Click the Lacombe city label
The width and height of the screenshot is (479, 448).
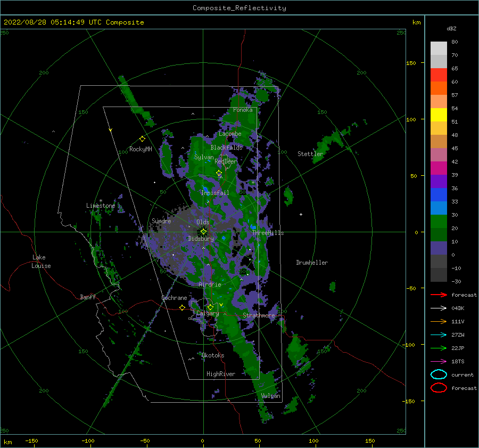[230, 134]
